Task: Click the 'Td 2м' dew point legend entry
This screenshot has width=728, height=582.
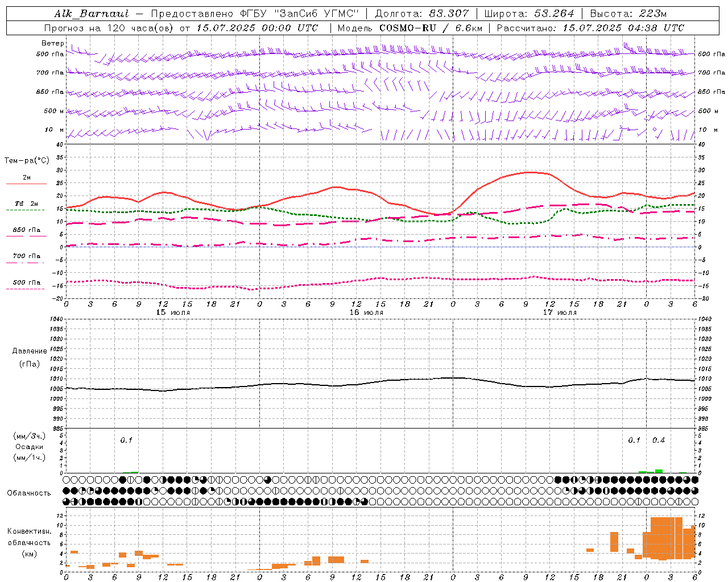Action: (27, 203)
